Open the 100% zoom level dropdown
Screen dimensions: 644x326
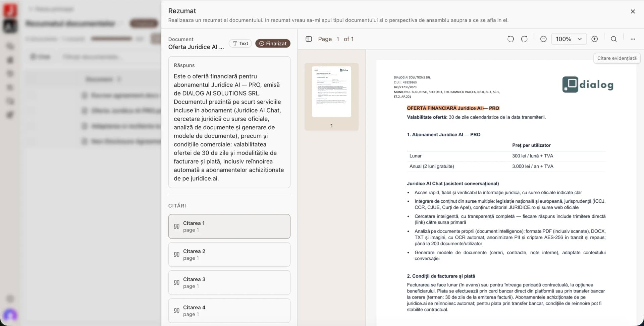[569, 39]
